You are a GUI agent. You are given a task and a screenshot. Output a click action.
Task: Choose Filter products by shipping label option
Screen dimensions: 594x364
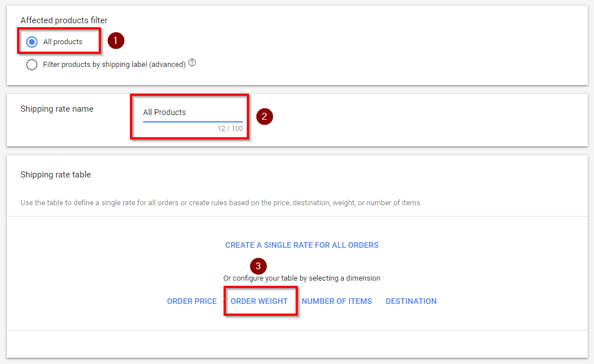[x=32, y=65]
